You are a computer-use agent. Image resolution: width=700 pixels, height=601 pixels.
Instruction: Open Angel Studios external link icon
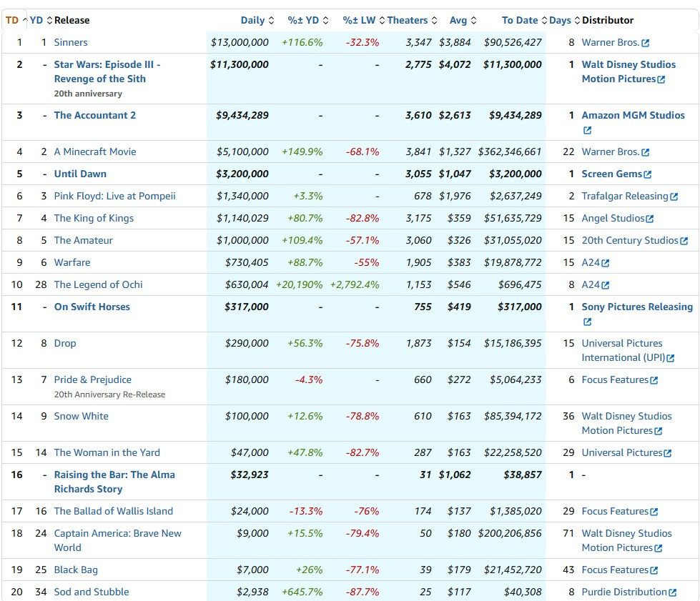pyautogui.click(x=649, y=219)
